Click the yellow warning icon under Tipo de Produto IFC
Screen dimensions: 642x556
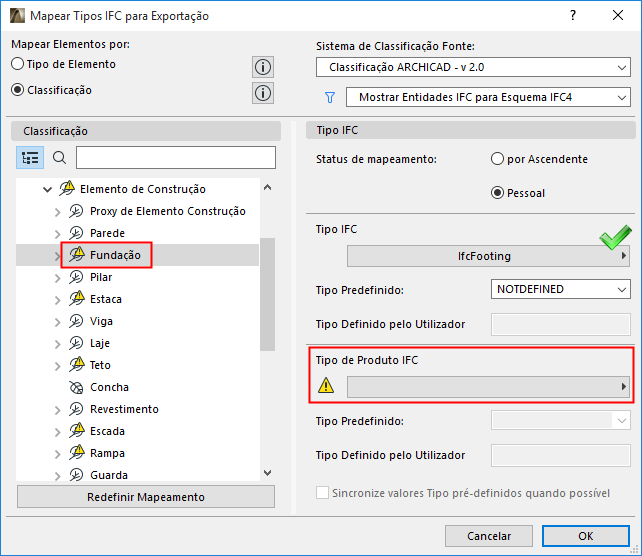click(x=326, y=386)
